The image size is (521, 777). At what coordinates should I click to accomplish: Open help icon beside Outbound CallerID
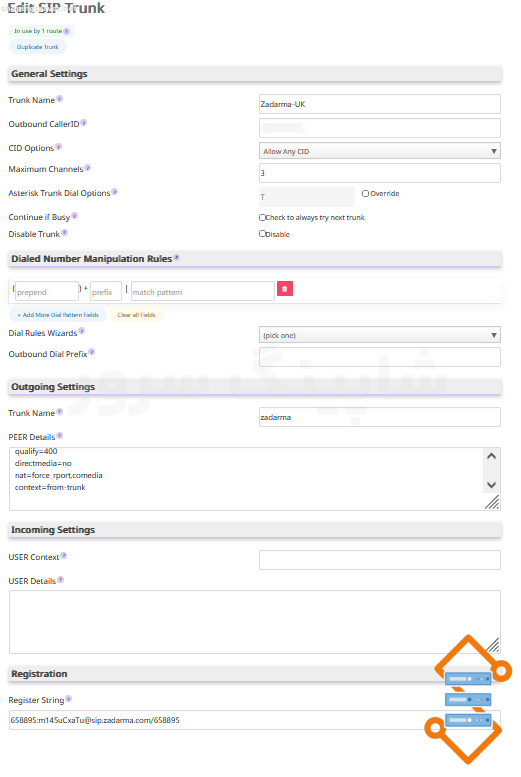tap(84, 122)
